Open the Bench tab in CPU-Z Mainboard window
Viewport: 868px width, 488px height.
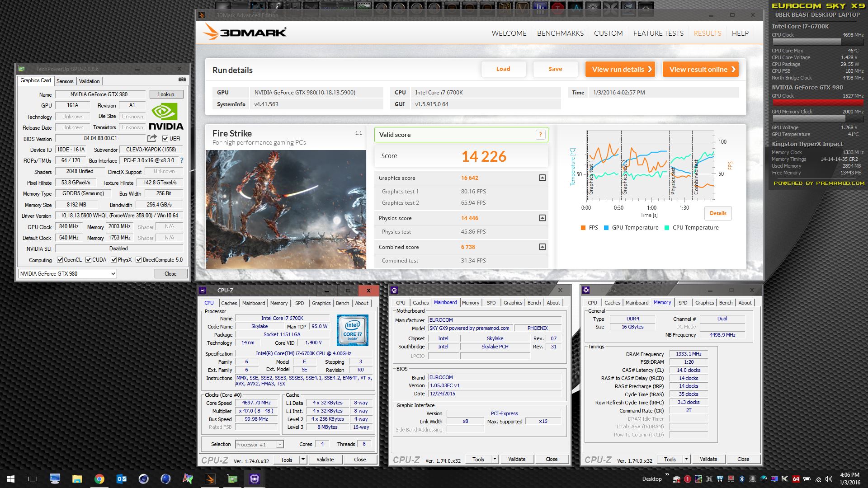[534, 303]
